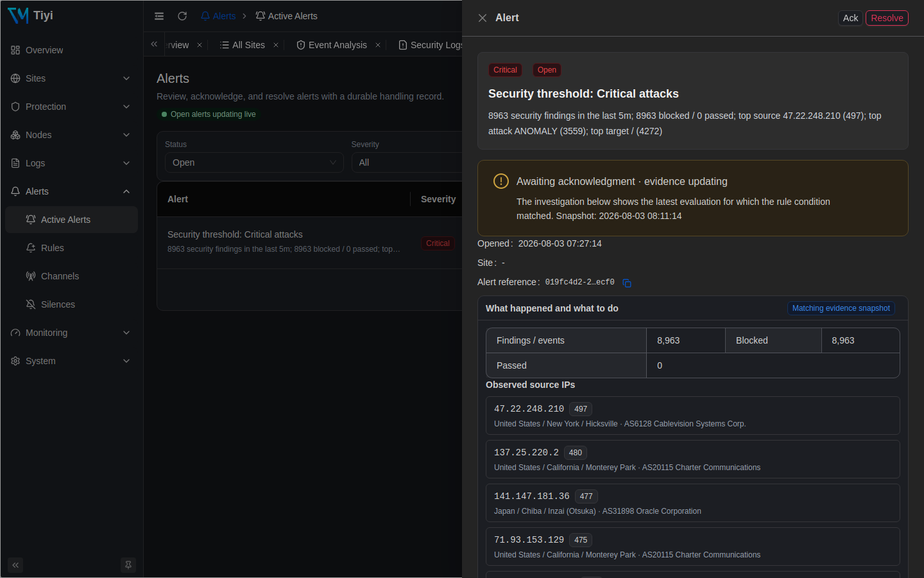Screen dimensions: 924x578
Task: Click the pin icon at sidebar bottom
Action: click(x=128, y=565)
